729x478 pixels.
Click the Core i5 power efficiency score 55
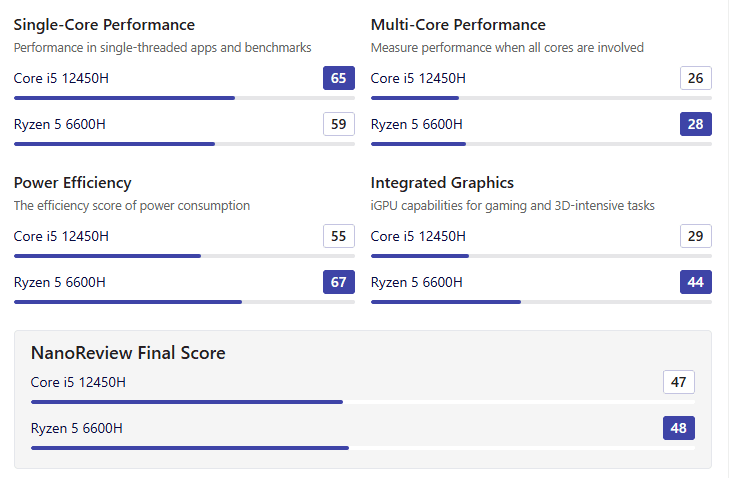(x=339, y=236)
